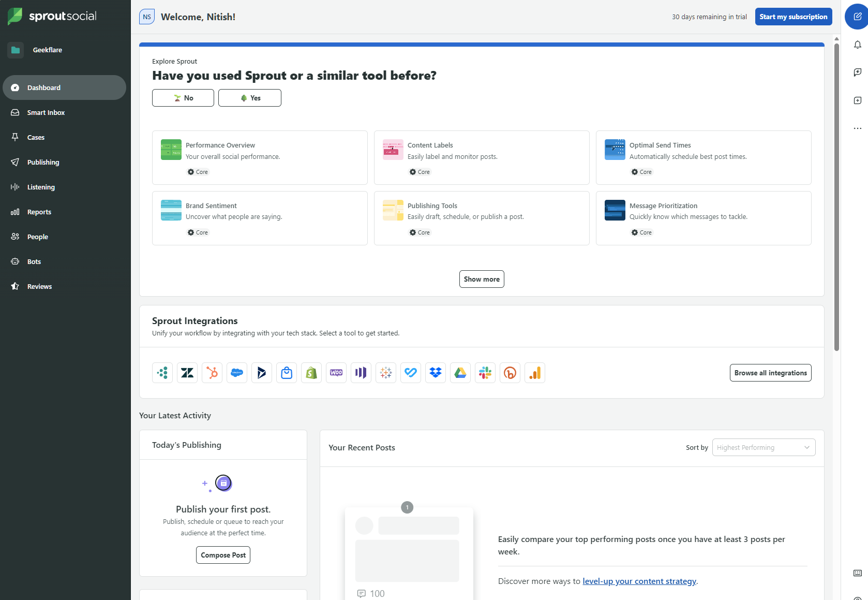The image size is (868, 600).
Task: Click Start my subscription button
Action: click(x=793, y=17)
